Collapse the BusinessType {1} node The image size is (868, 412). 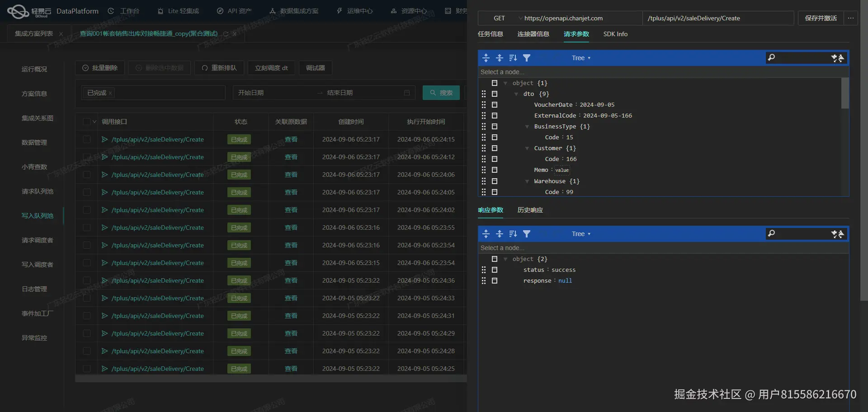527,127
